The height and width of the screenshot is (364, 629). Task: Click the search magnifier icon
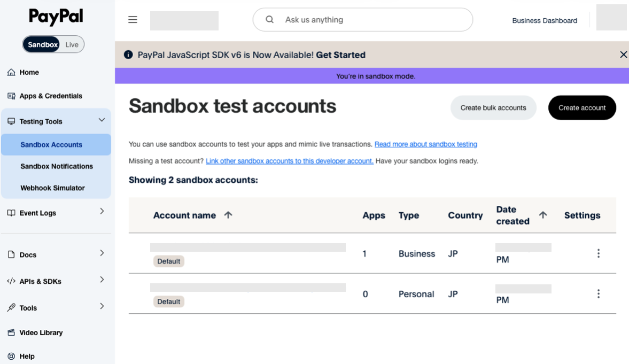coord(269,19)
